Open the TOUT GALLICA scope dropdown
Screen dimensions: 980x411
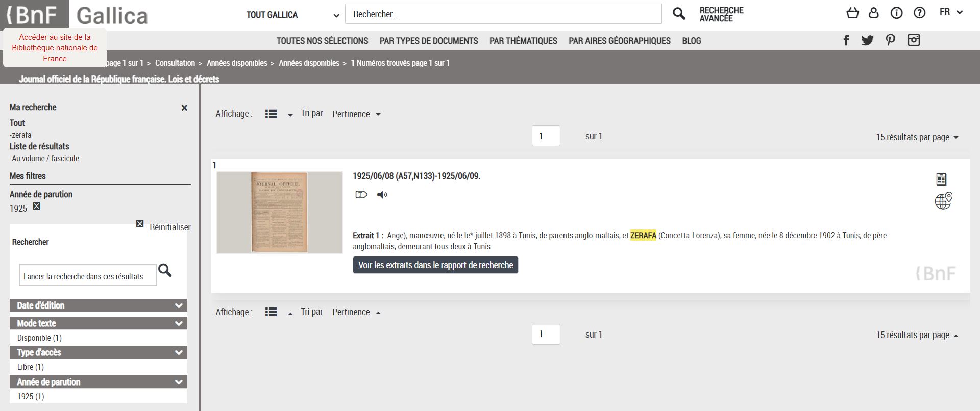pyautogui.click(x=292, y=15)
